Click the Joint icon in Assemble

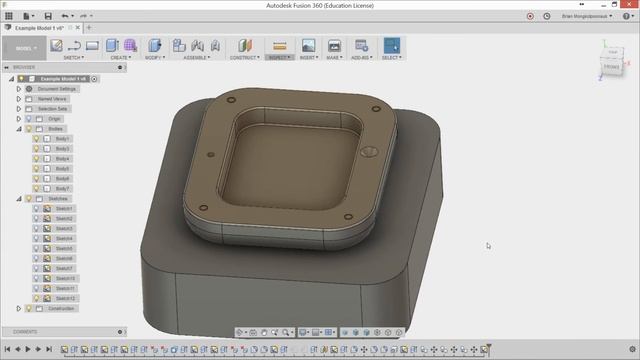pos(198,45)
